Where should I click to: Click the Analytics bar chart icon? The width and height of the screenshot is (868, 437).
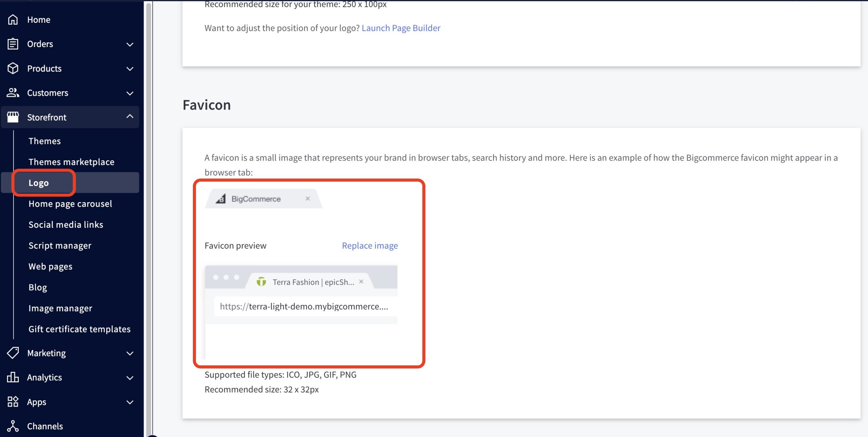click(x=13, y=377)
